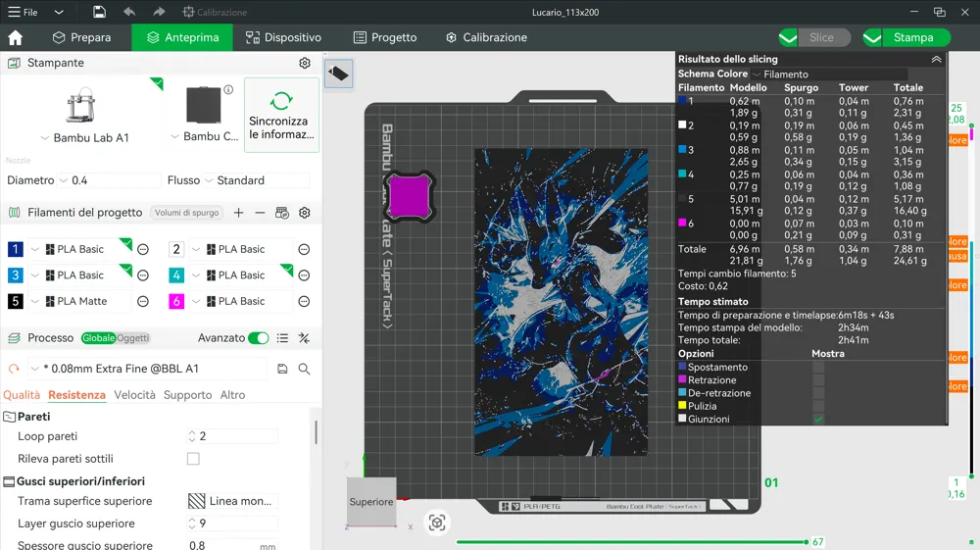
Task: Save the 0.08mm Extra Fine process preset
Action: tap(282, 369)
